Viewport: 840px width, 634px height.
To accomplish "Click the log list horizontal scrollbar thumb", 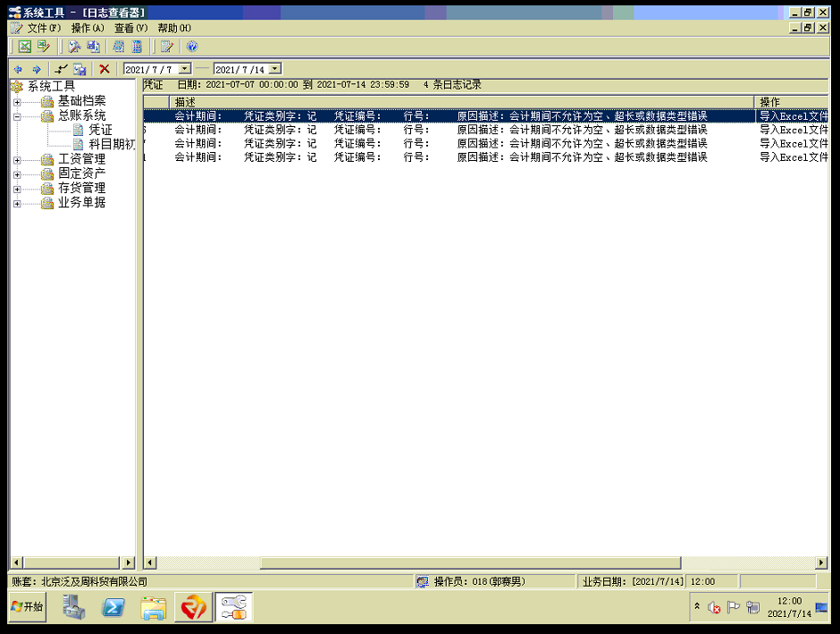I will (470, 562).
